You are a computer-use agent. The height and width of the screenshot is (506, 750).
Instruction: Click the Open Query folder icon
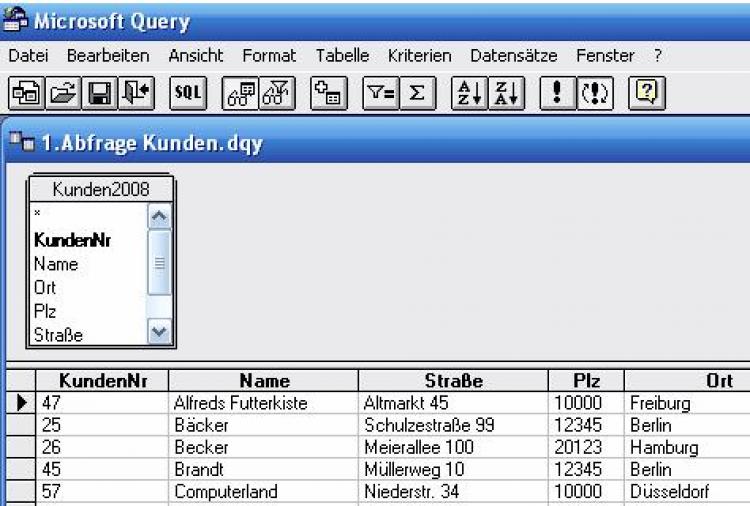coord(62,93)
